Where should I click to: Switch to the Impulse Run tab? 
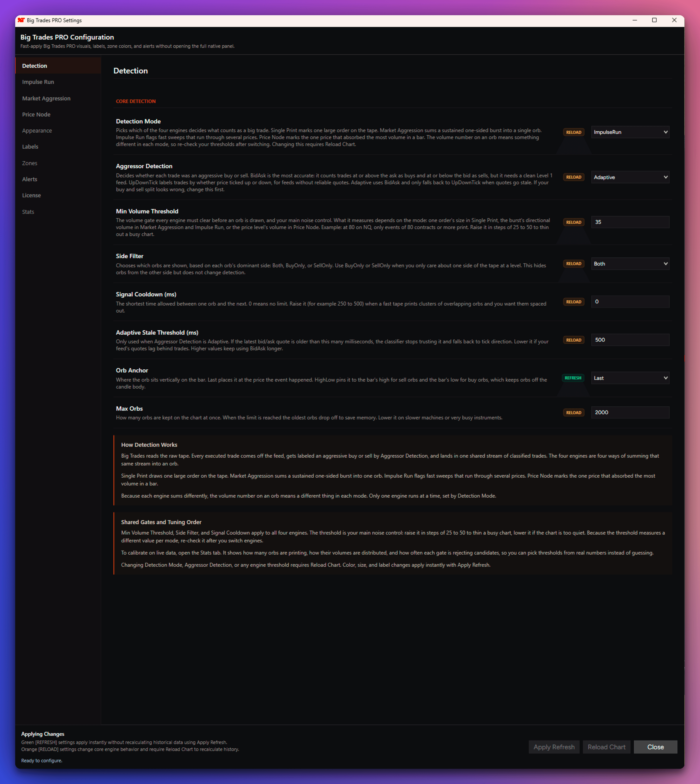click(x=58, y=82)
